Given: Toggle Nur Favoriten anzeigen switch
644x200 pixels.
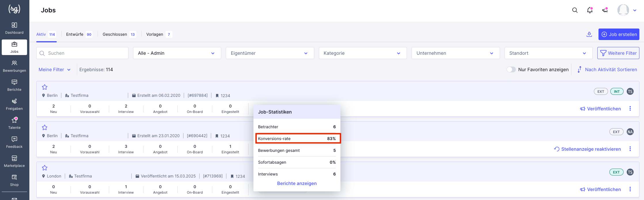Looking at the screenshot, I should tap(511, 69).
